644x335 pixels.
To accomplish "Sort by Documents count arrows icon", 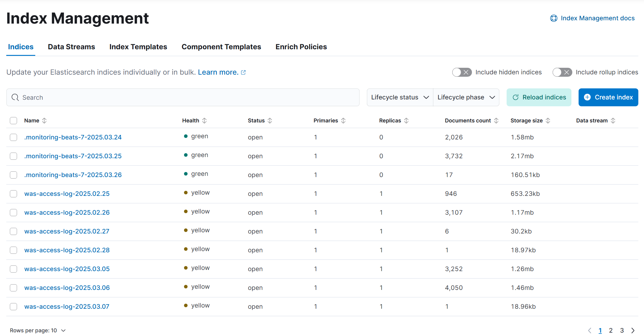I will click(496, 121).
